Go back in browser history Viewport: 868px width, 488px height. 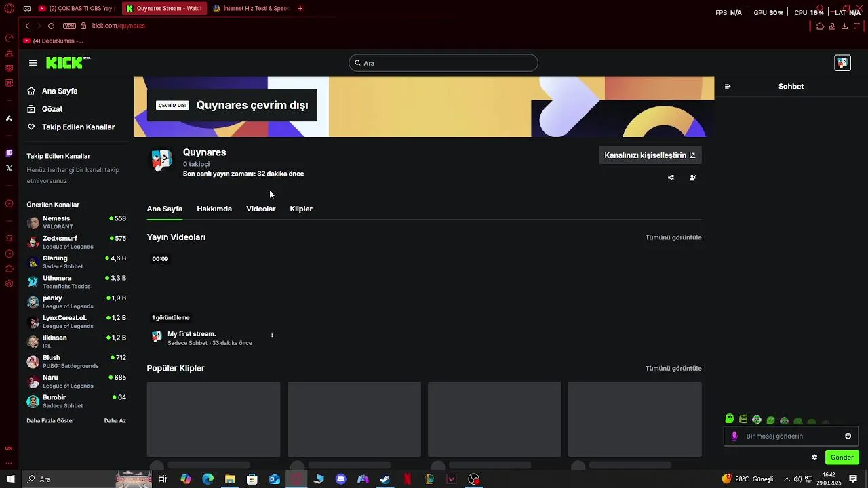tap(27, 26)
